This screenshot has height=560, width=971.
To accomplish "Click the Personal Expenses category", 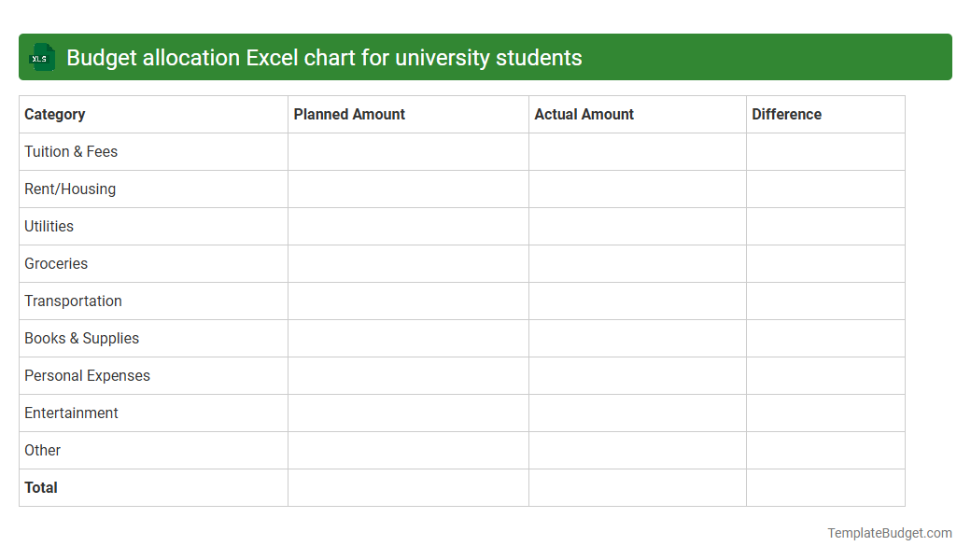I will pyautogui.click(x=87, y=375).
